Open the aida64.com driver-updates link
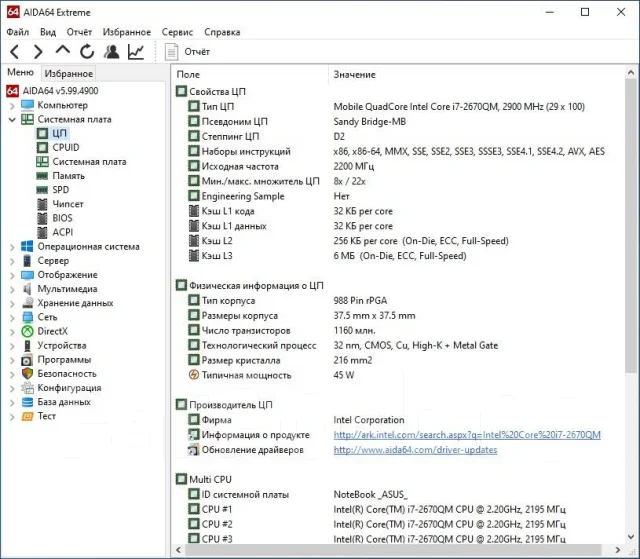This screenshot has height=559, width=640. coord(415,450)
